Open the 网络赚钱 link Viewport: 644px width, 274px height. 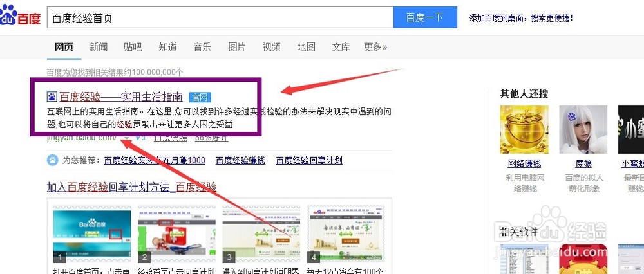pyautogui.click(x=524, y=163)
